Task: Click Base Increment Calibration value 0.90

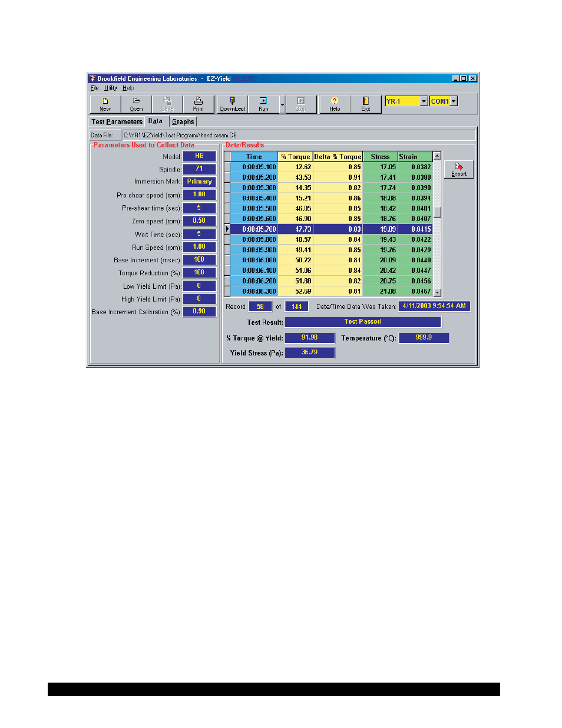Action: click(199, 312)
